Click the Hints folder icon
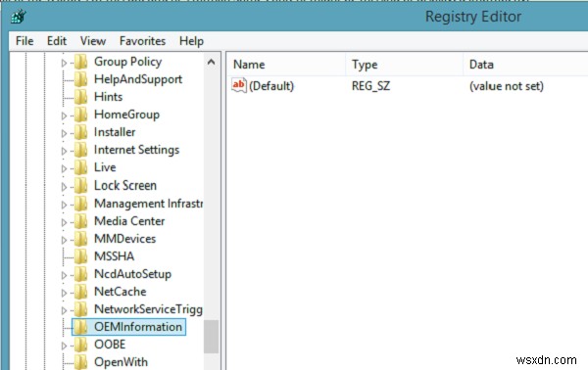This screenshot has width=588, height=370. 80,97
